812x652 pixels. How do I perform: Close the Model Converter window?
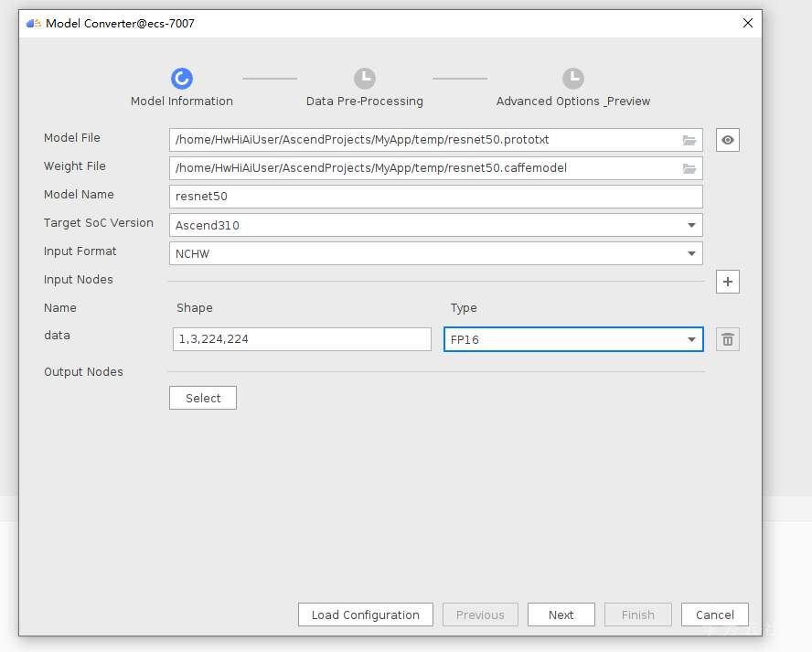(x=748, y=24)
